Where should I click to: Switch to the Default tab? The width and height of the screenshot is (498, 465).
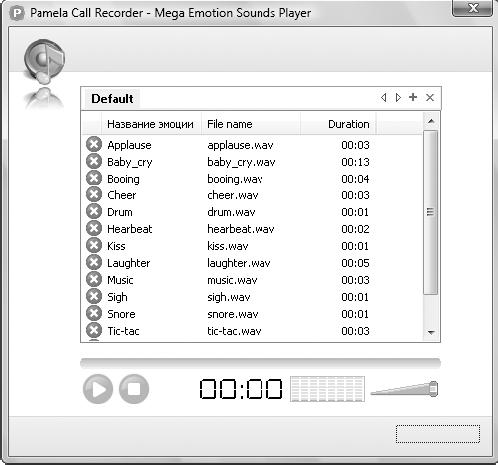point(112,99)
